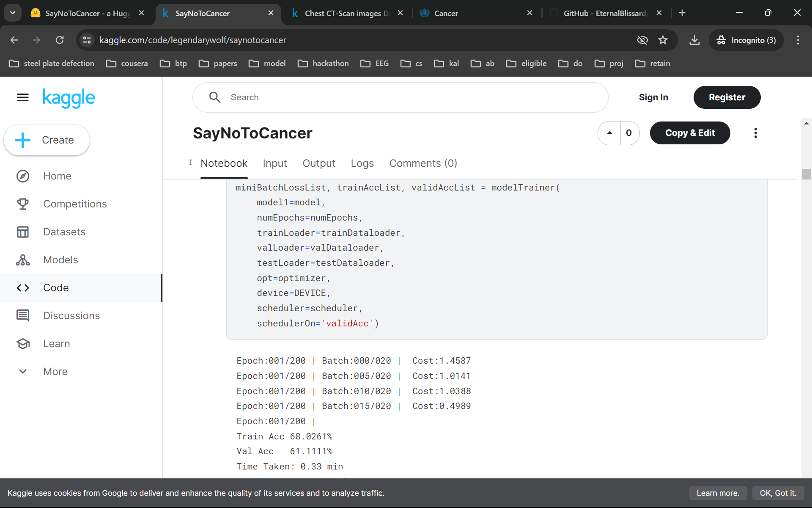This screenshot has height=508, width=812.
Task: Open the search magnifier in search bar
Action: click(x=215, y=97)
